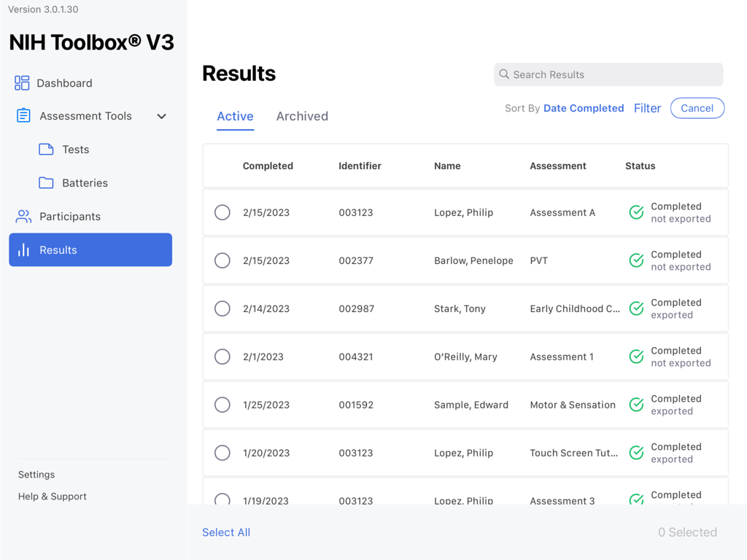The width and height of the screenshot is (747, 560).
Task: Click identifier 004321
Action: click(356, 357)
